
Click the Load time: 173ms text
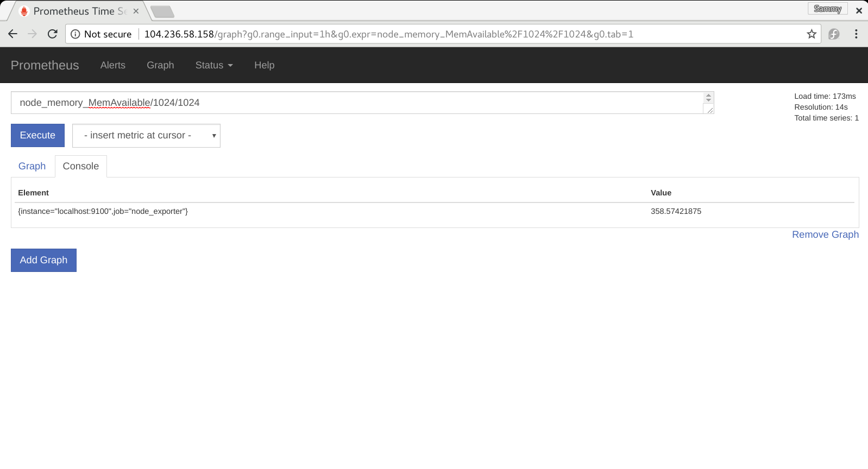[x=825, y=96]
